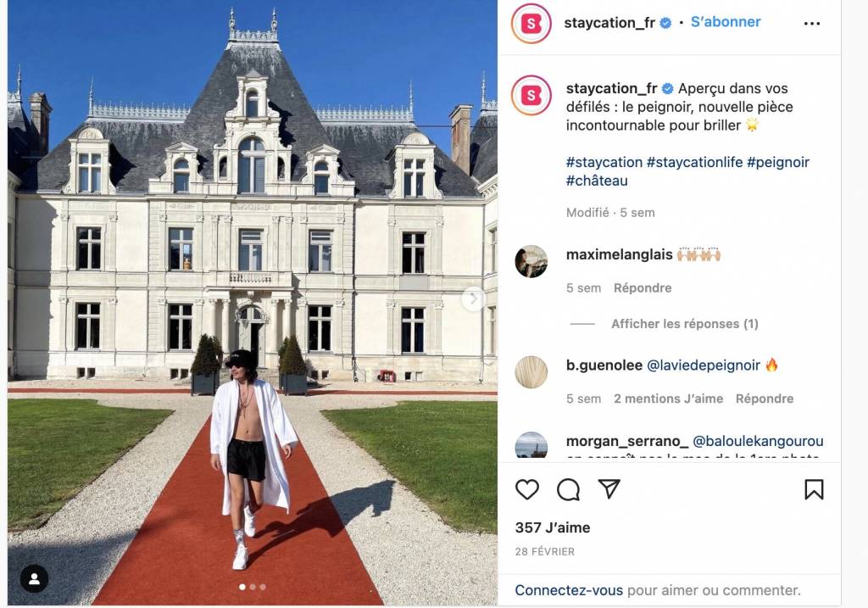Image resolution: width=868 pixels, height=608 pixels.
Task: Open the #peignoir hashtag link
Action: coord(778,162)
